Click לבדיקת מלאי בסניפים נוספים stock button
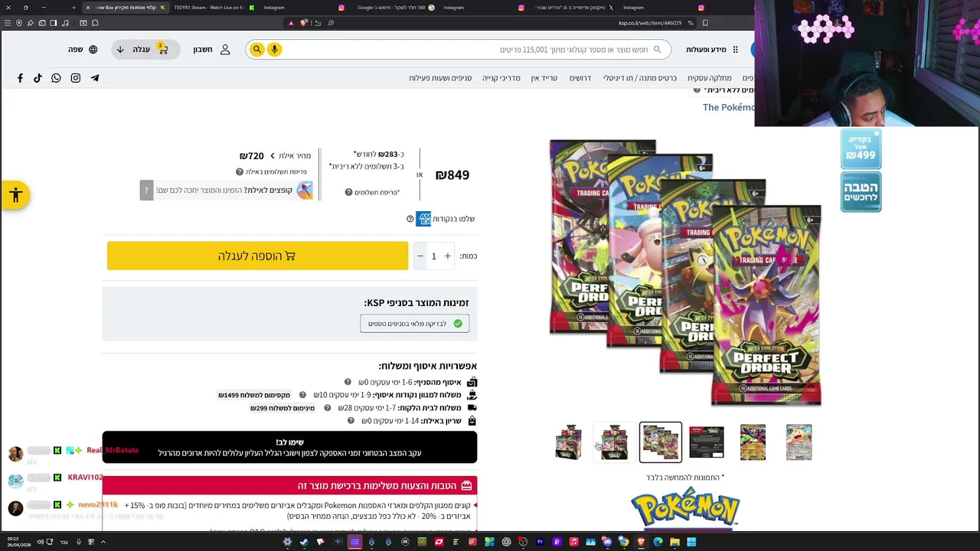980x551 pixels. (414, 324)
